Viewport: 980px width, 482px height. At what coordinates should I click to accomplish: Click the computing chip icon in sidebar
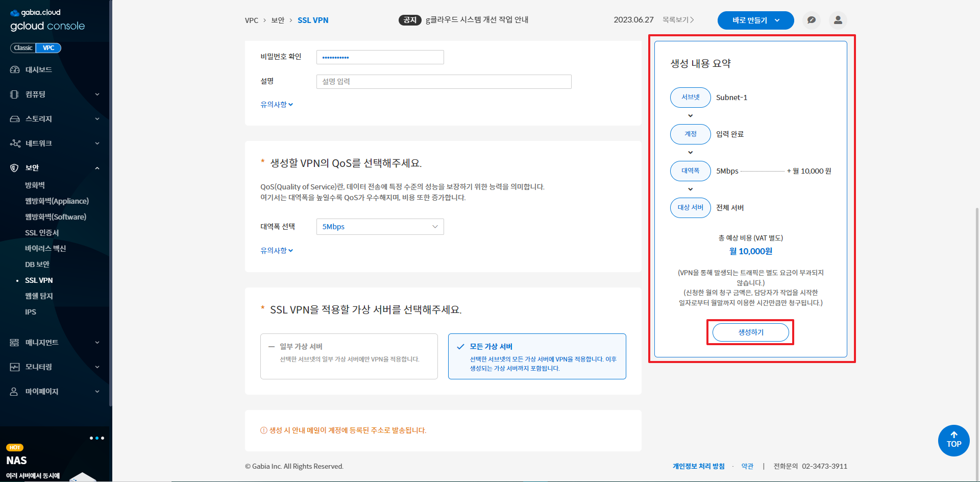click(15, 94)
